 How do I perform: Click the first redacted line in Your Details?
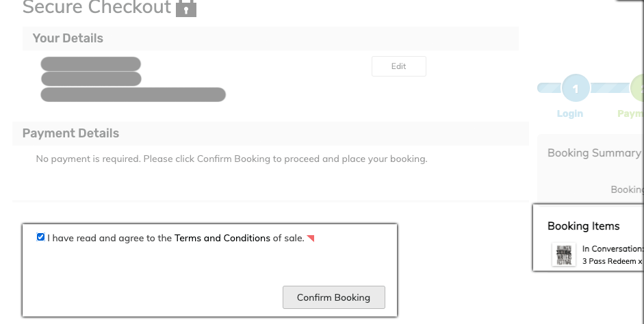91,64
